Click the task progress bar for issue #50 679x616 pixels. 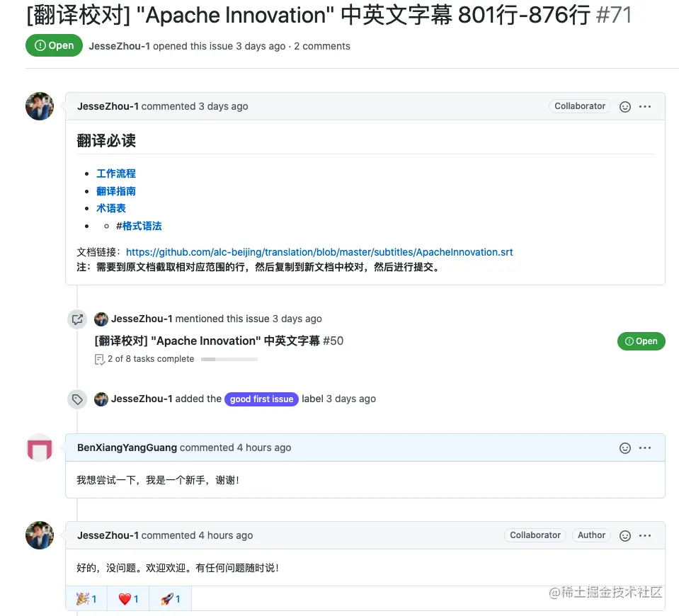coord(229,359)
